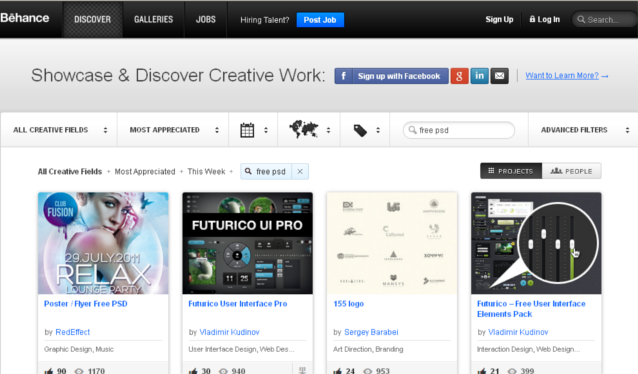This screenshot has width=638, height=374.
Task: Click the free psd search field
Action: coord(459,130)
